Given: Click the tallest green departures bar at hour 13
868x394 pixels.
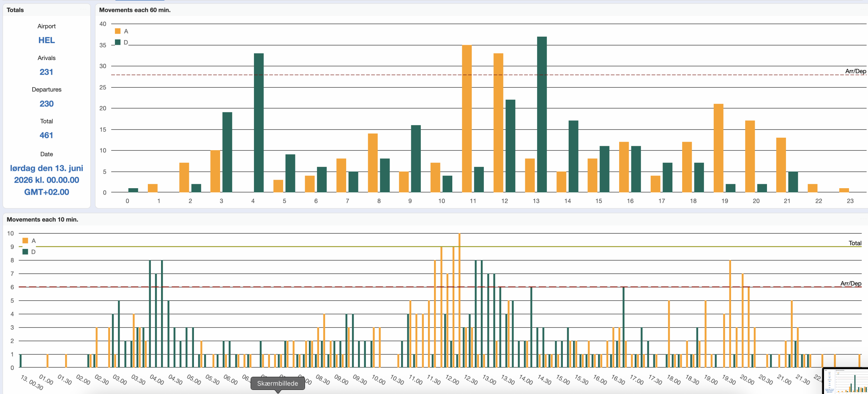Looking at the screenshot, I should pos(542,115).
